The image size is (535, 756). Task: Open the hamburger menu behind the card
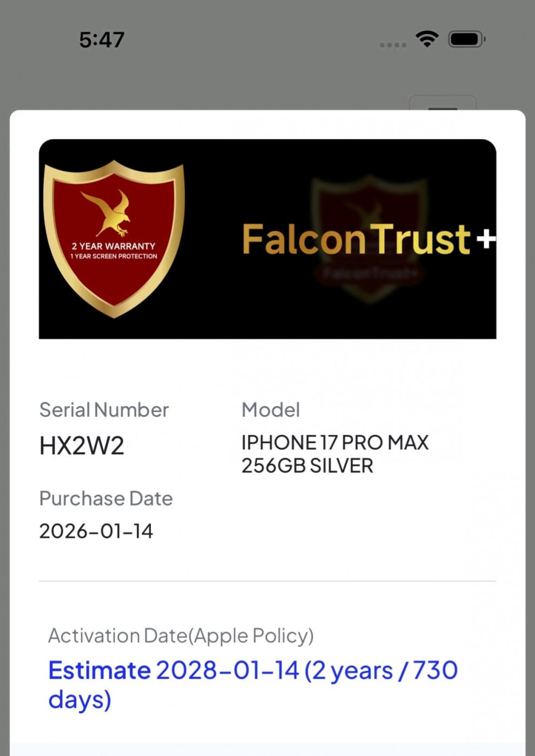point(443,104)
